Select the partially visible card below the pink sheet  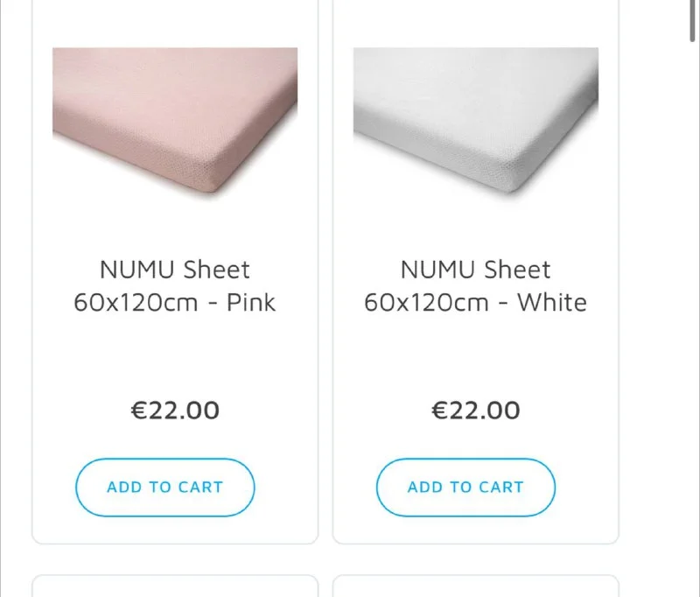pyautogui.click(x=175, y=586)
